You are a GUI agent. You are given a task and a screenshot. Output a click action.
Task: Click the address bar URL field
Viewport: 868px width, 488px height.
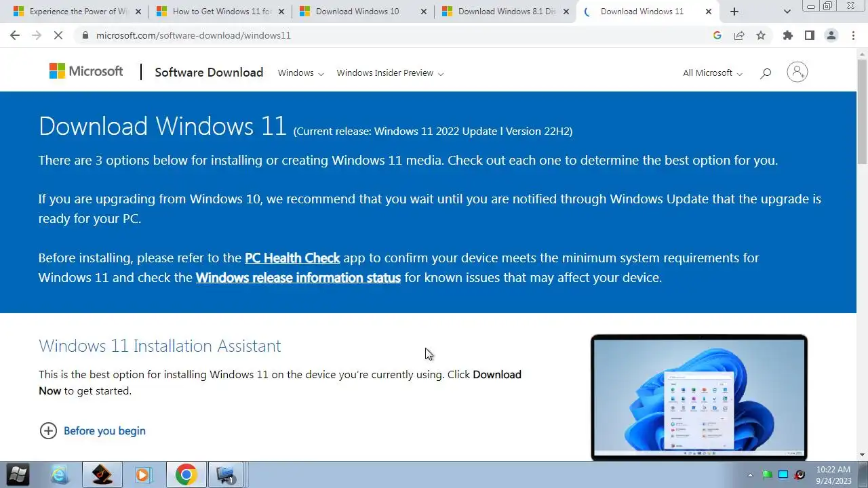tap(393, 35)
